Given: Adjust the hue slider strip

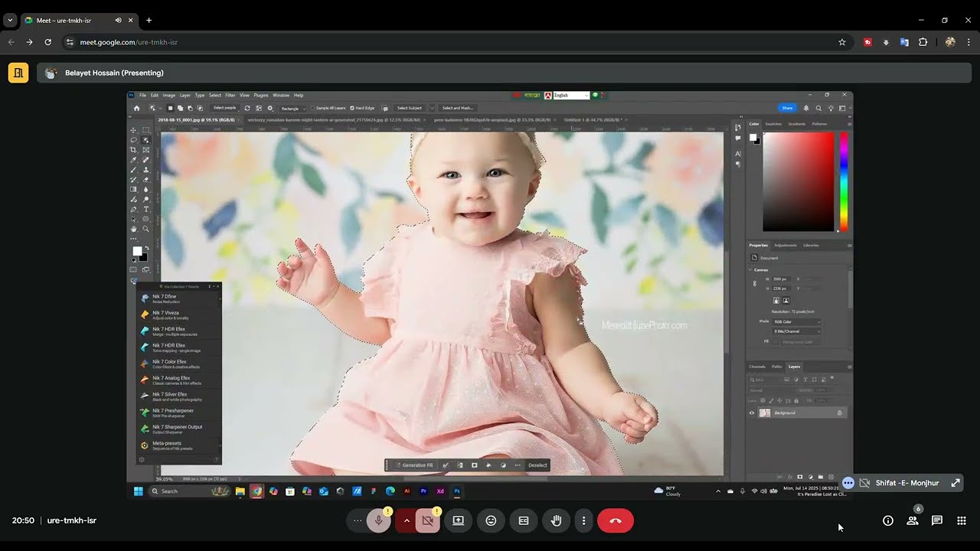Looking at the screenshot, I should tap(844, 181).
